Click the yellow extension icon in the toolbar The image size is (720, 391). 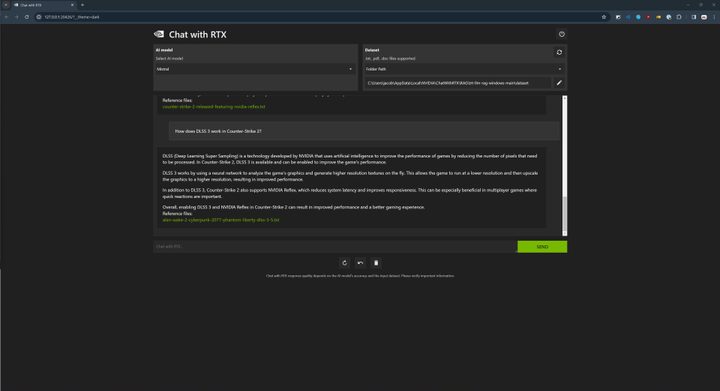click(658, 17)
